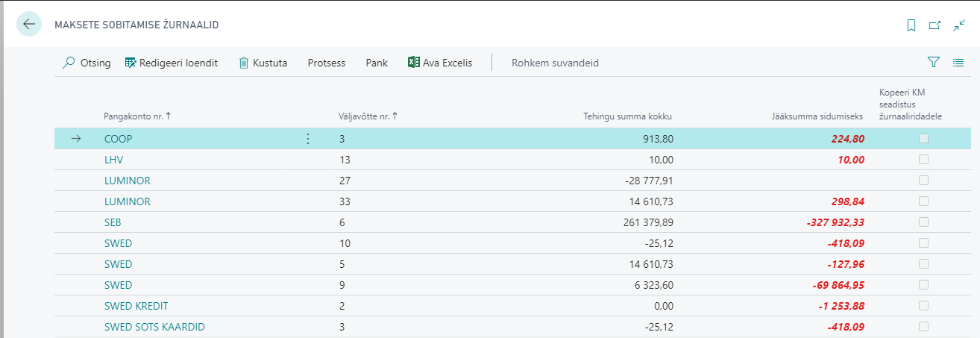Show three-dot options for COOP row

[308, 139]
